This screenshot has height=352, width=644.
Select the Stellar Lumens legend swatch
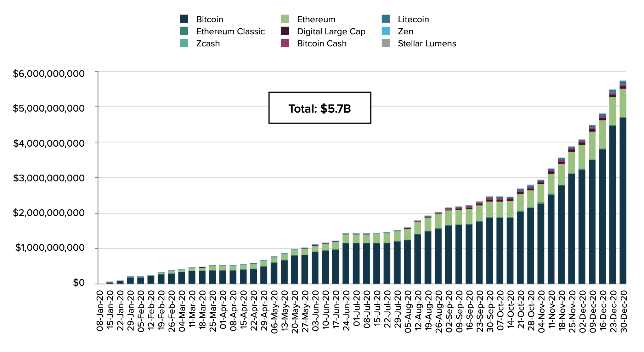(386, 43)
